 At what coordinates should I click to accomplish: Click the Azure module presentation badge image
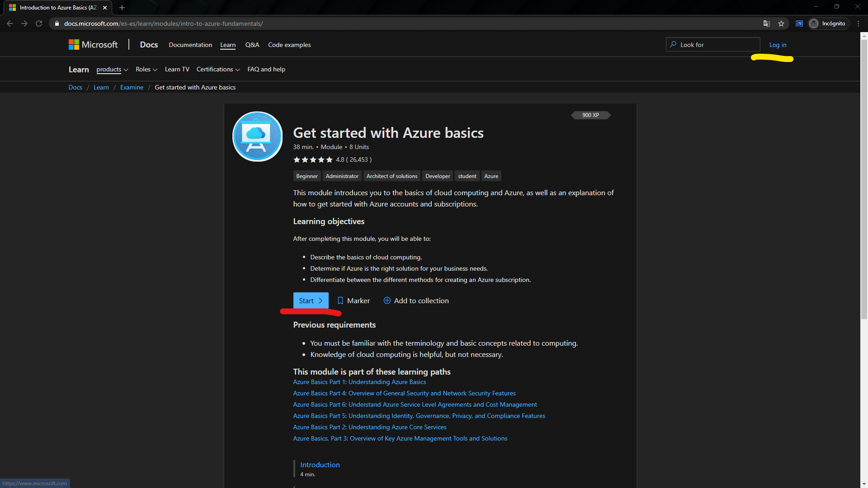click(258, 136)
